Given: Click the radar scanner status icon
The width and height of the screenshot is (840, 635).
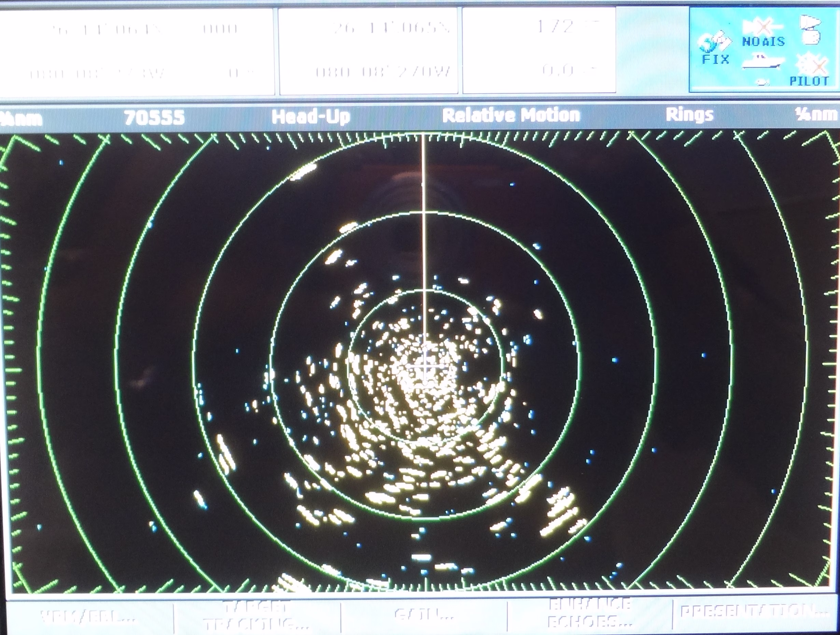Looking at the screenshot, I should click(x=810, y=29).
